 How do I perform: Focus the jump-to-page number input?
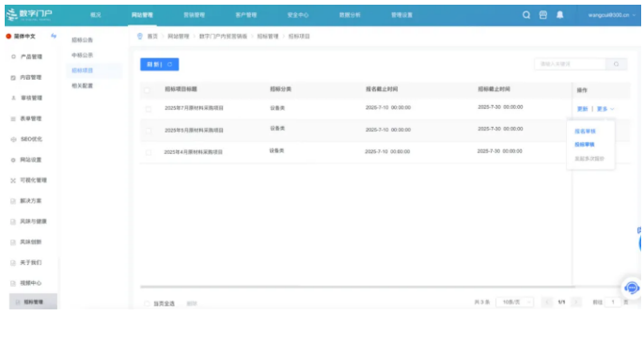[x=613, y=302]
